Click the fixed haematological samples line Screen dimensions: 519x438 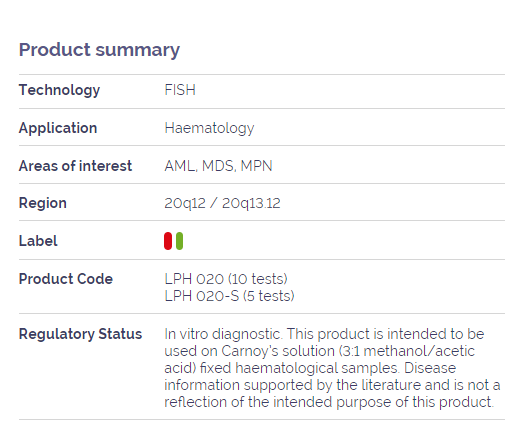[x=310, y=368]
